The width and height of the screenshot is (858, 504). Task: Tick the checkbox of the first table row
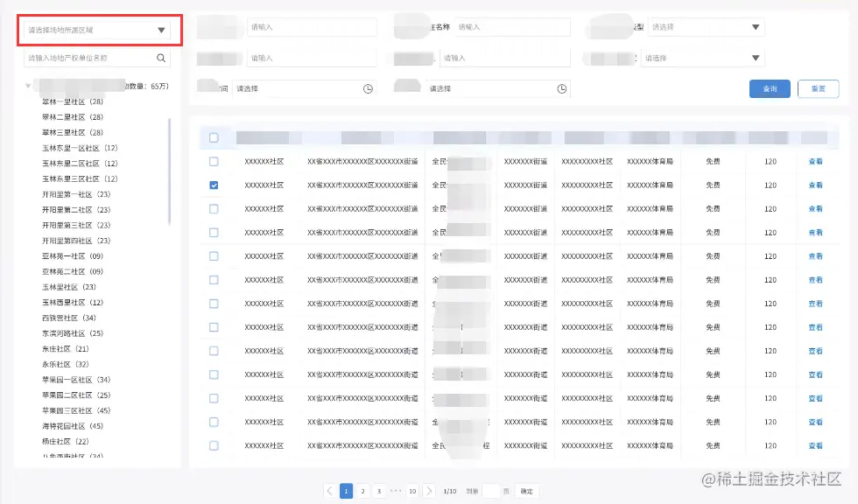click(x=214, y=161)
